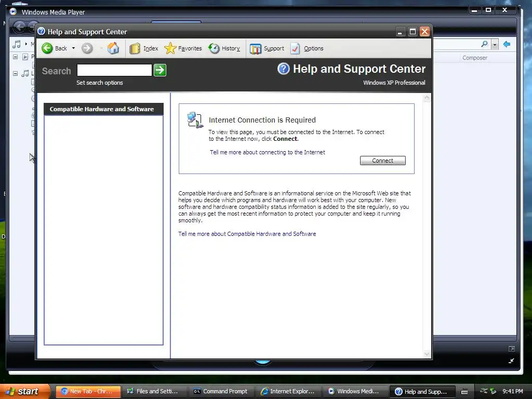This screenshot has height=399, width=532.
Task: Open the Index book icon
Action: [135, 48]
